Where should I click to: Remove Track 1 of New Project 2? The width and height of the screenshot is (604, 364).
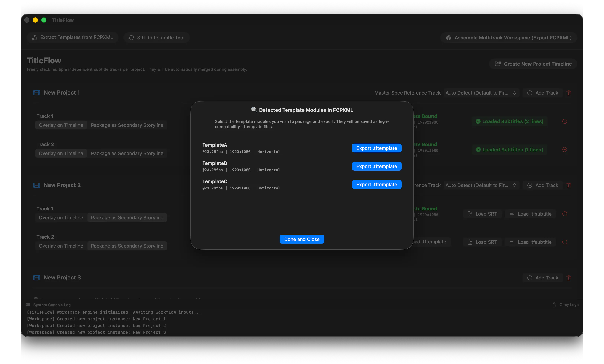(565, 214)
